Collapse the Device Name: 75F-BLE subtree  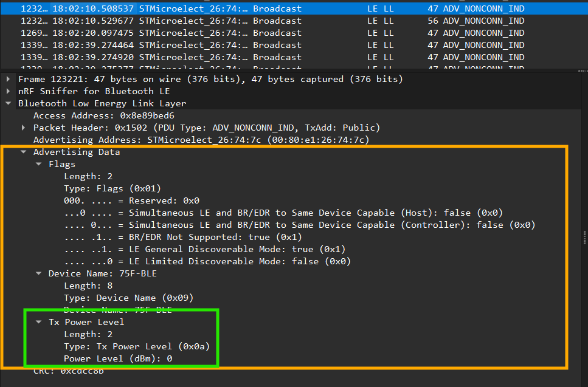tap(38, 273)
